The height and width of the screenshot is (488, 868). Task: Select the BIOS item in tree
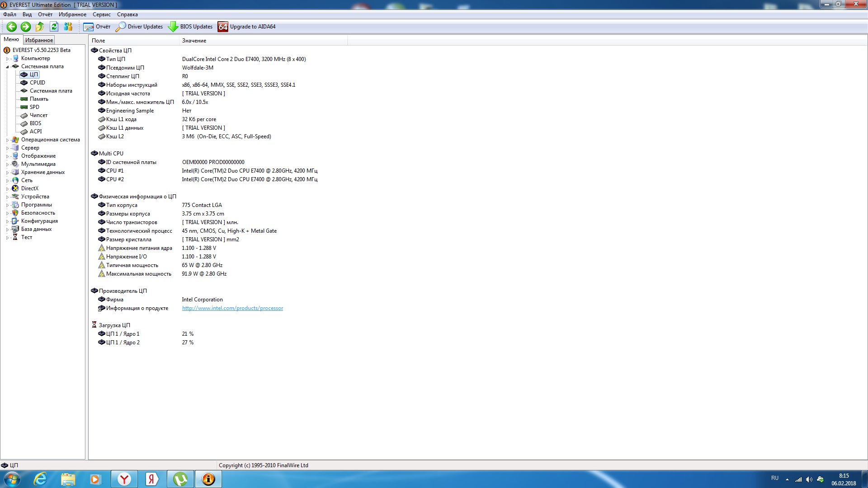coord(35,123)
